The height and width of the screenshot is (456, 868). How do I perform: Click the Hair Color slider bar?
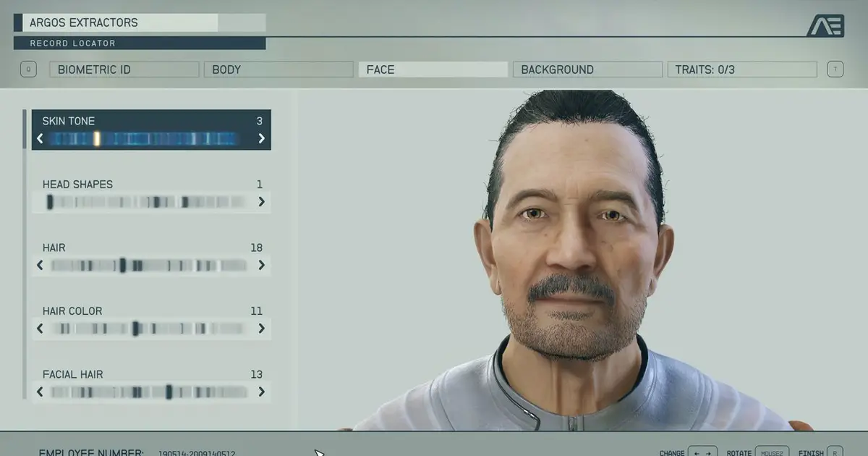pyautogui.click(x=150, y=329)
